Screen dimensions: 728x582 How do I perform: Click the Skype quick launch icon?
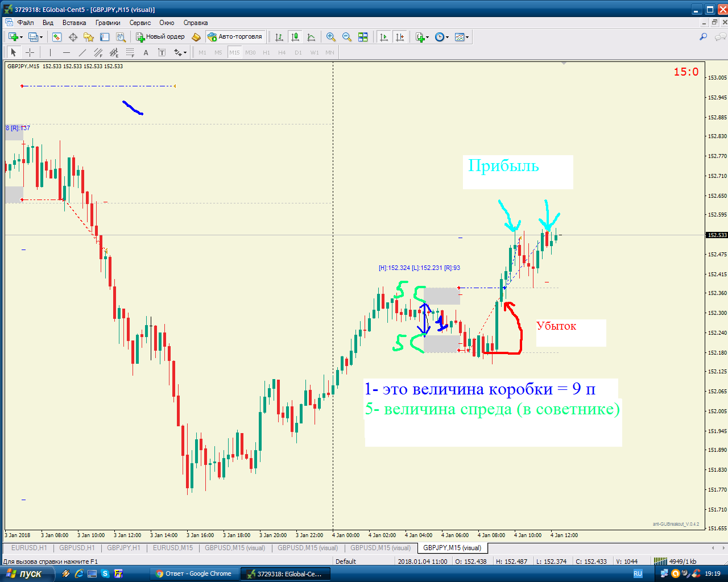105,573
